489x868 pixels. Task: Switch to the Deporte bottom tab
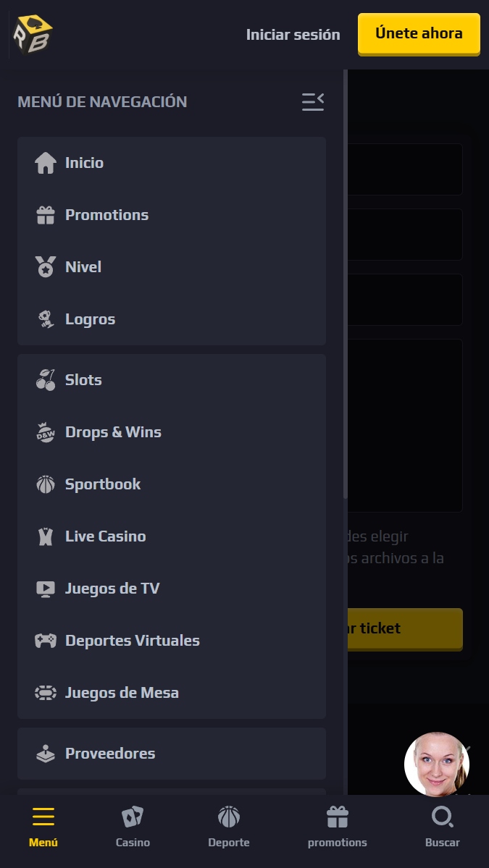coord(229,827)
